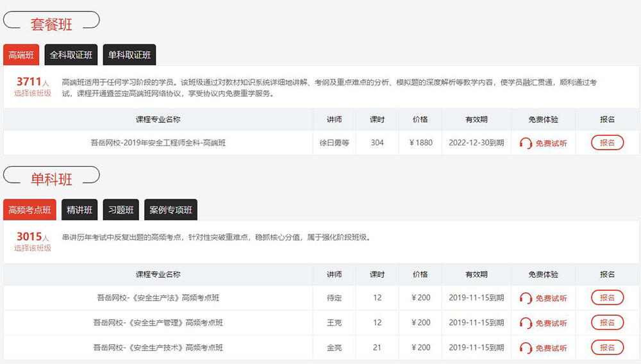Click 免费试听 text for 《安全生产管理》 row
The image size is (641, 364).
click(x=551, y=323)
